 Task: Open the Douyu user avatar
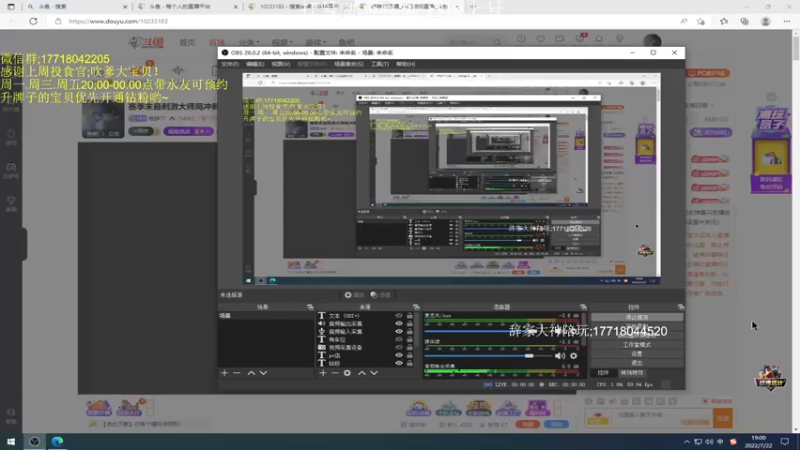coord(652,42)
